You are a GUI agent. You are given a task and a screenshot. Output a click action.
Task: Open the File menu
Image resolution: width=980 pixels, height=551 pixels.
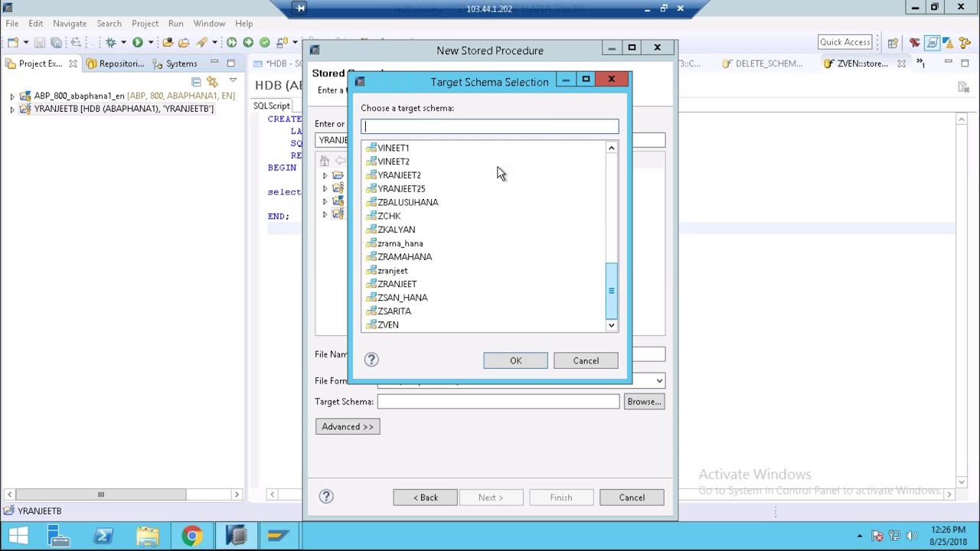[12, 24]
